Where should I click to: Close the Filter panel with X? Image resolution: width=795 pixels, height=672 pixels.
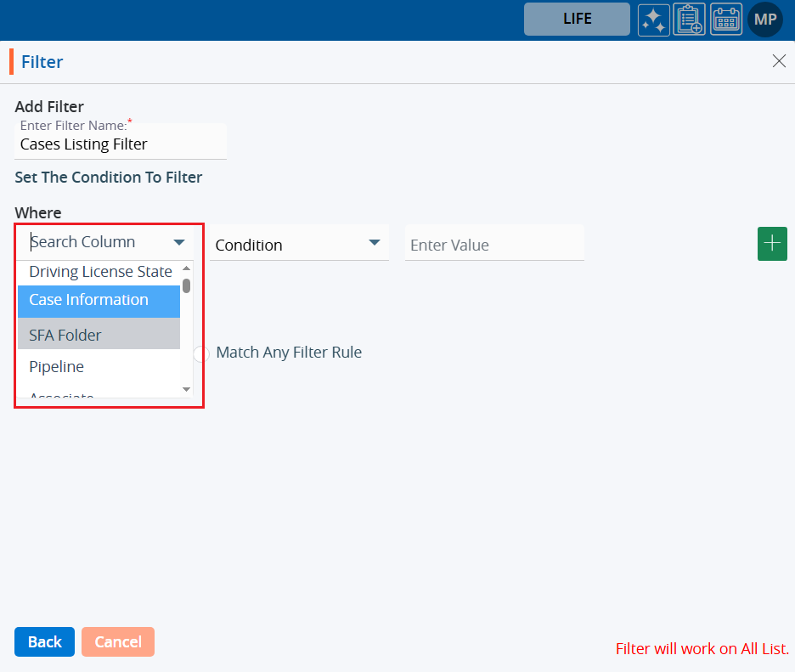[x=778, y=61]
